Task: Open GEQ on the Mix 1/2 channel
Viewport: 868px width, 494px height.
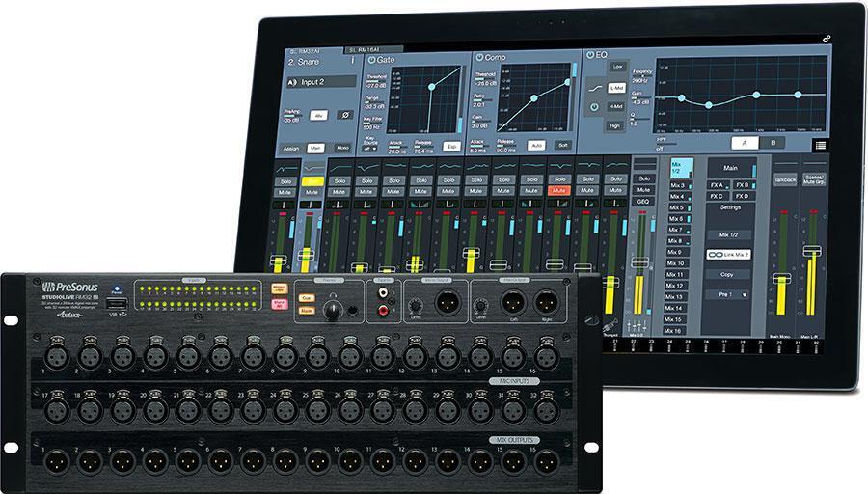Action: click(x=644, y=202)
